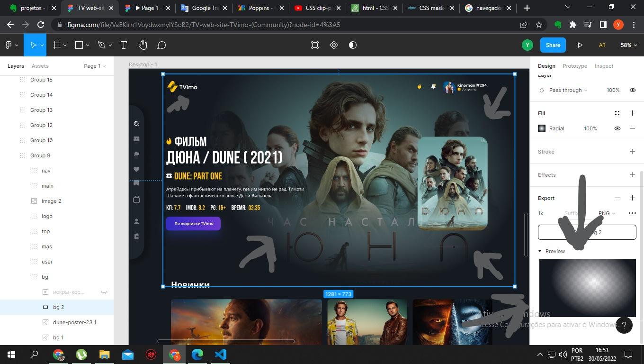644x364 pixels.
Task: Click the missing fonts A? button
Action: coord(602,45)
